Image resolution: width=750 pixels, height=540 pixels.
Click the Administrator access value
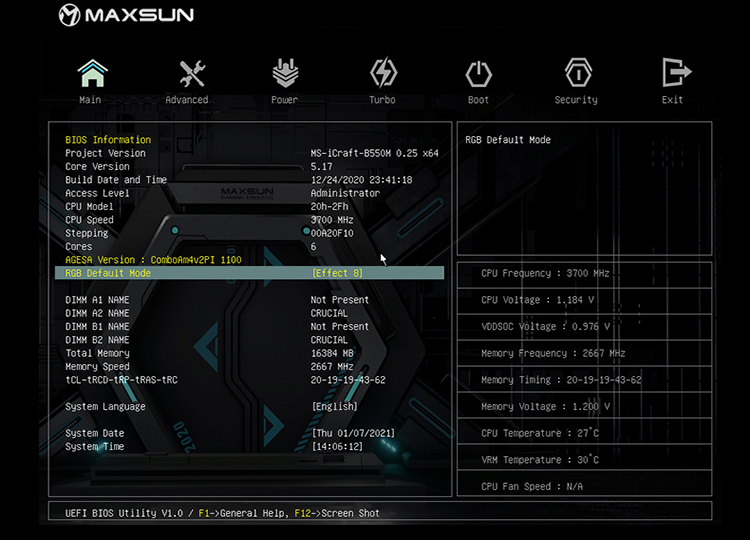point(345,193)
